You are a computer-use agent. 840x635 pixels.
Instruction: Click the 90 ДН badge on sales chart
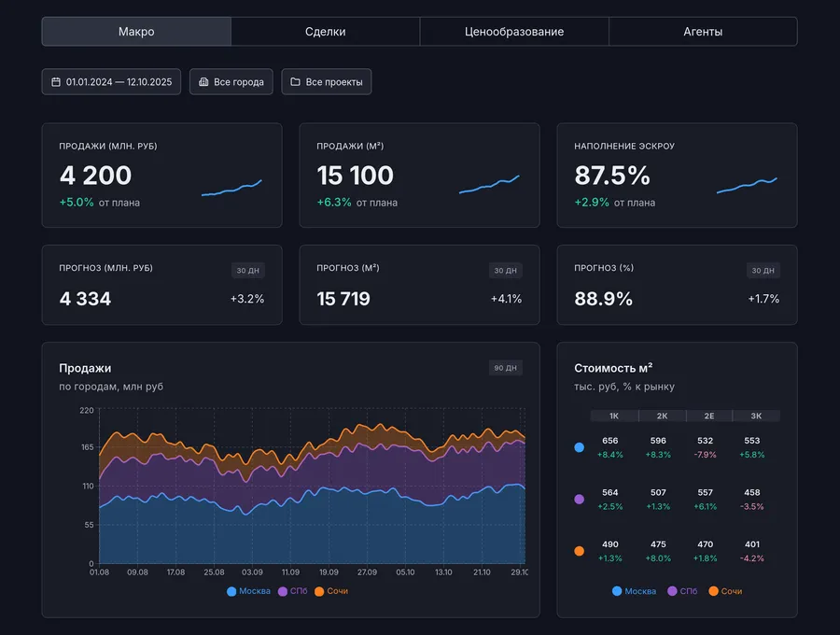click(x=505, y=368)
